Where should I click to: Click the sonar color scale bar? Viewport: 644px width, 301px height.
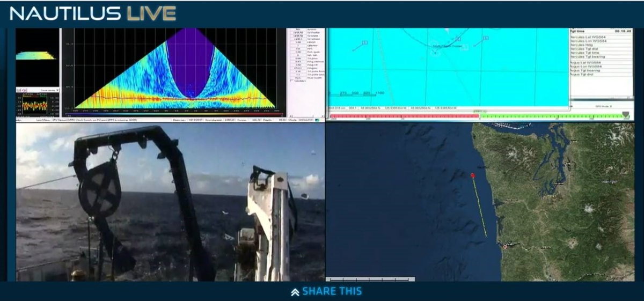[174, 114]
